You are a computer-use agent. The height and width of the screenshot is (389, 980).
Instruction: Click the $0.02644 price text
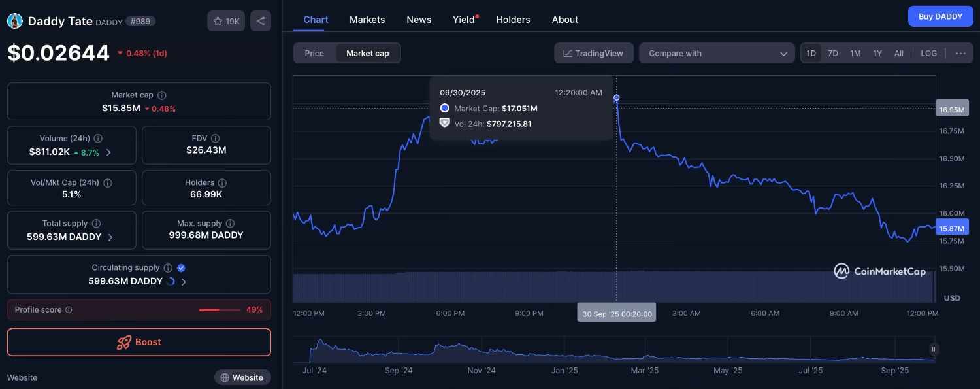(x=58, y=52)
